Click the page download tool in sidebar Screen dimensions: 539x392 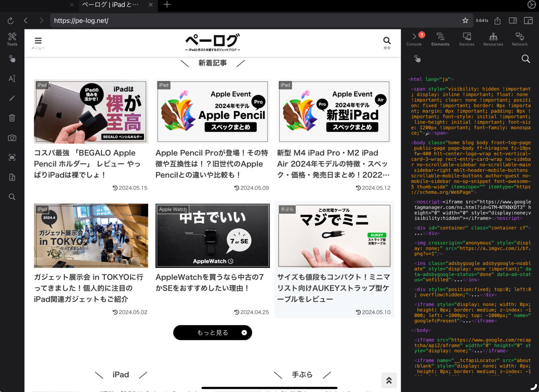[12, 177]
